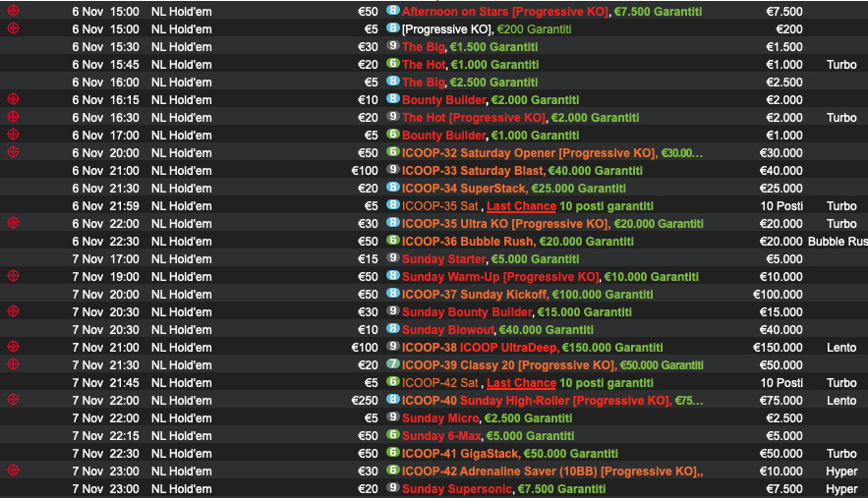Click the green 6-max badge beside ICOOP-36 Bubble Rush
The width and height of the screenshot is (868, 498).
point(393,241)
